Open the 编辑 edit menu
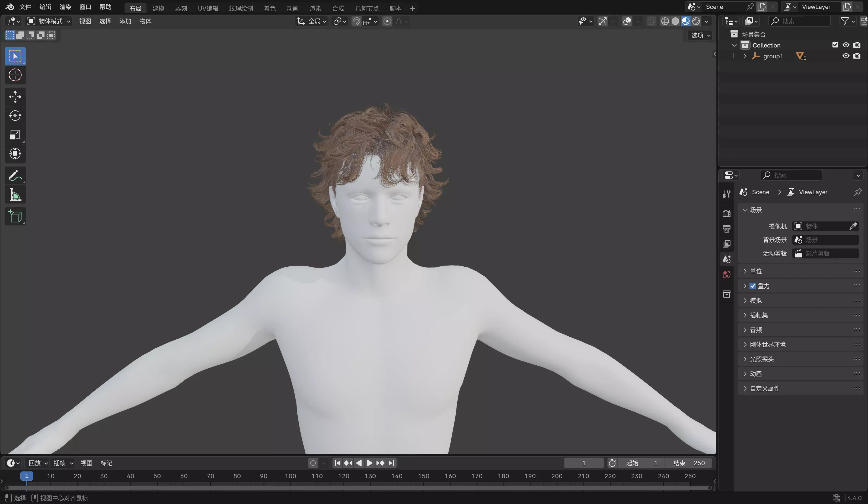This screenshot has height=504, width=868. [45, 7]
